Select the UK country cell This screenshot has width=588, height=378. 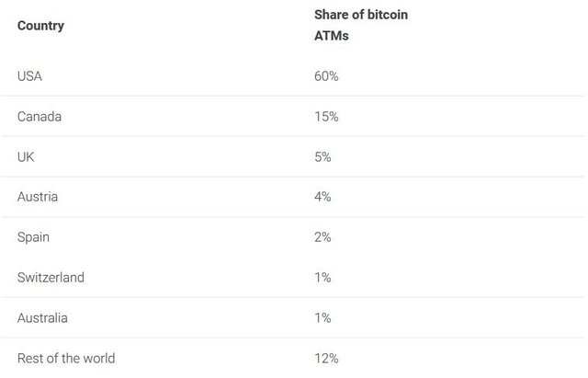click(25, 157)
